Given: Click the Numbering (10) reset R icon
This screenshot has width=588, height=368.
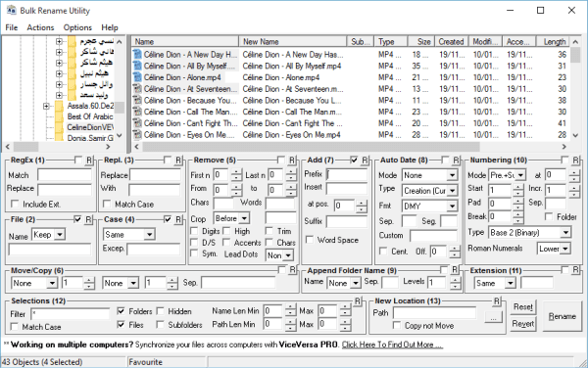Looking at the screenshot, I should click(575, 161).
